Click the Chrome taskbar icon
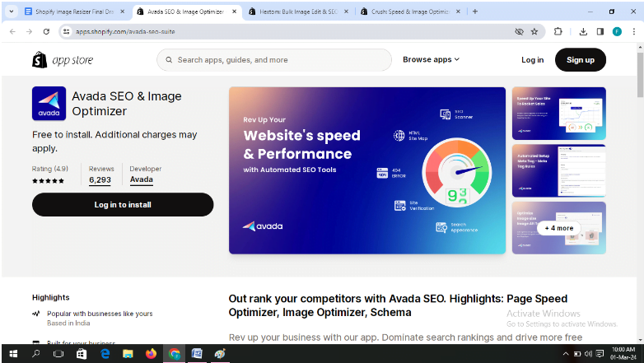 click(x=174, y=354)
